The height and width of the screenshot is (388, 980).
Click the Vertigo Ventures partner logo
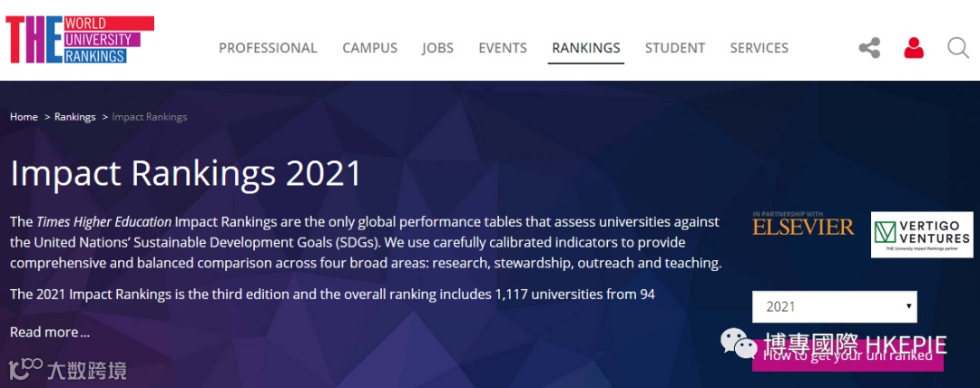tap(922, 234)
